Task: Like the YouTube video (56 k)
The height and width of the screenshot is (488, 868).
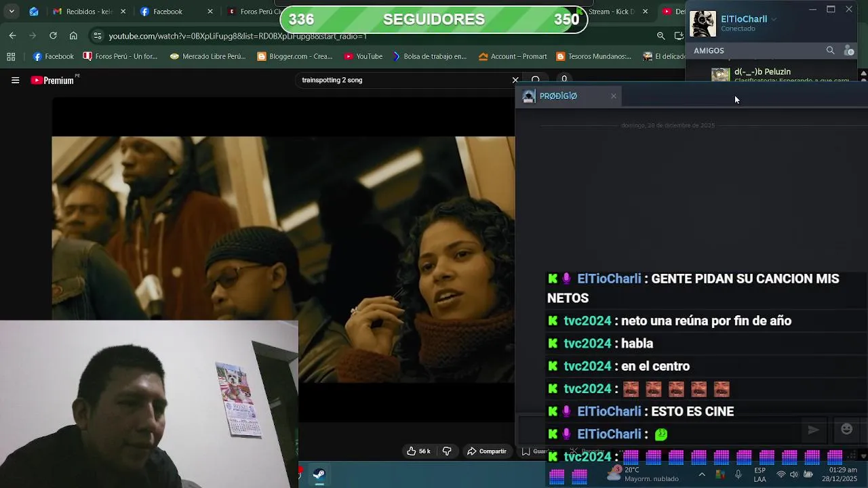Action: [x=418, y=451]
